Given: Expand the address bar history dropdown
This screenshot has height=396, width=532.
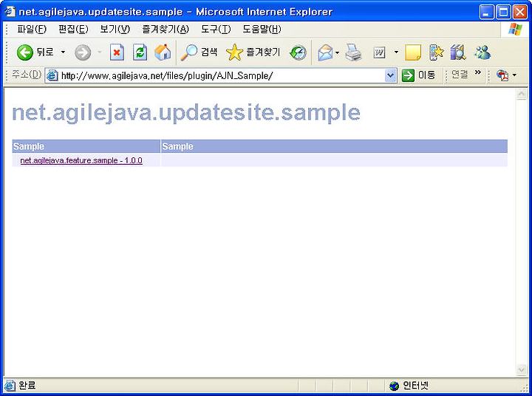Looking at the screenshot, I should (391, 75).
